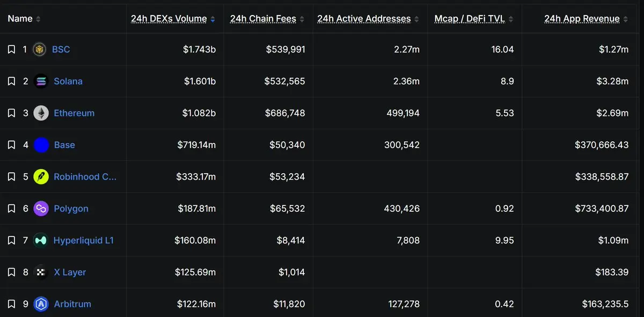Sort by the 24h Chain Fees column
The image size is (644, 317).
(302, 19)
